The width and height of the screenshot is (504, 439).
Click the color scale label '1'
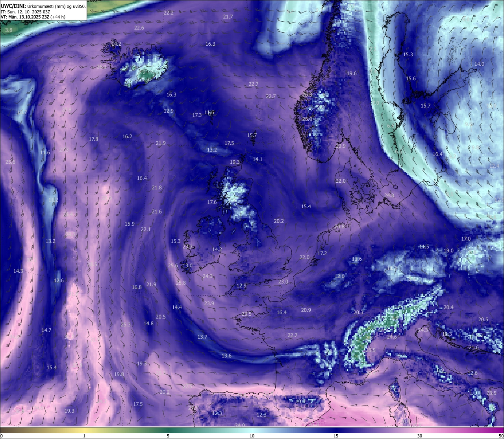pos(84,436)
